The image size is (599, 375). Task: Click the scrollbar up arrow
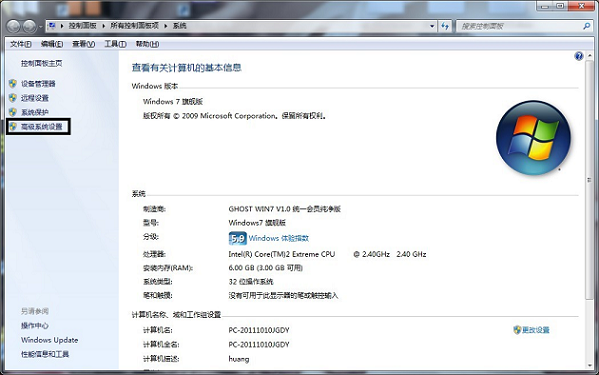(589, 56)
